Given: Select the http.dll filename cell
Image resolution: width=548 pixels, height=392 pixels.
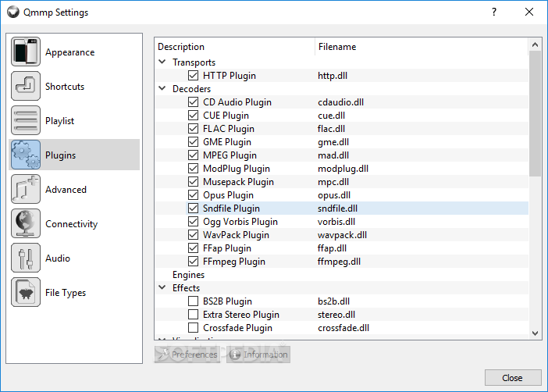Looking at the screenshot, I should pos(333,76).
